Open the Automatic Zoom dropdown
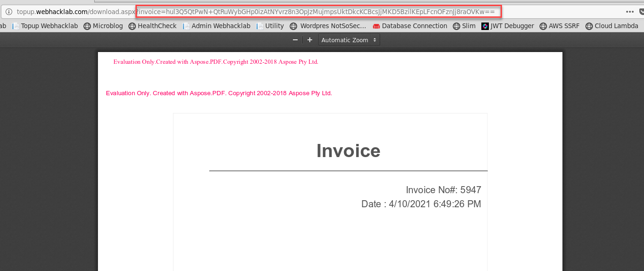Viewport: 644px width, 271px height. click(349, 40)
